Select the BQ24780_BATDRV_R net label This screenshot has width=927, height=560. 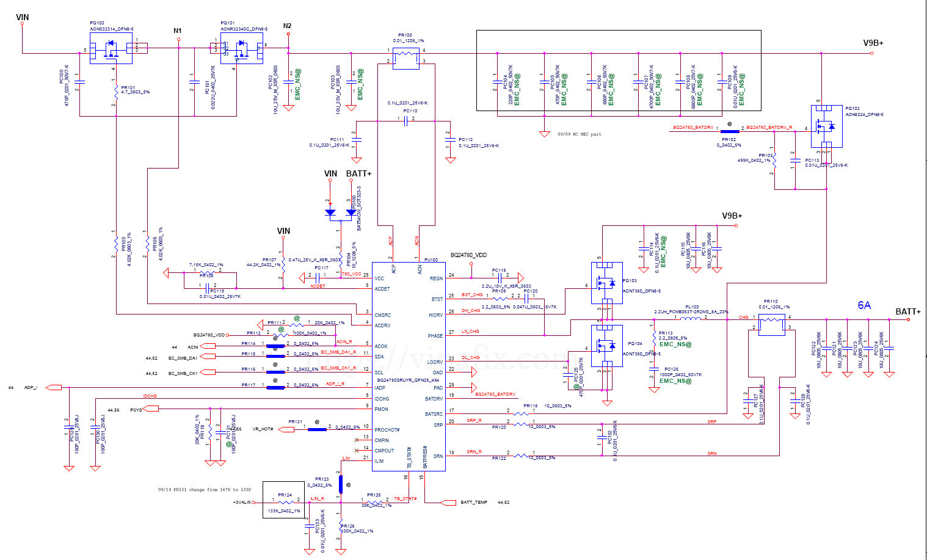pos(769,128)
